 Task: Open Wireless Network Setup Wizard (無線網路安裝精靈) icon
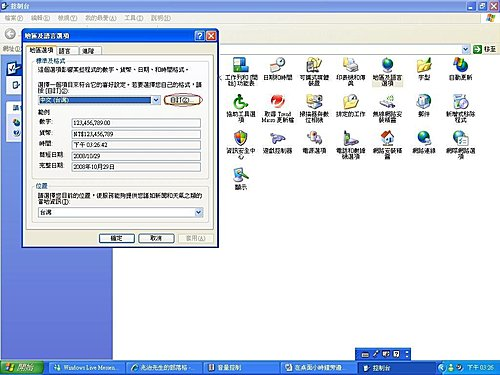pos(387,108)
